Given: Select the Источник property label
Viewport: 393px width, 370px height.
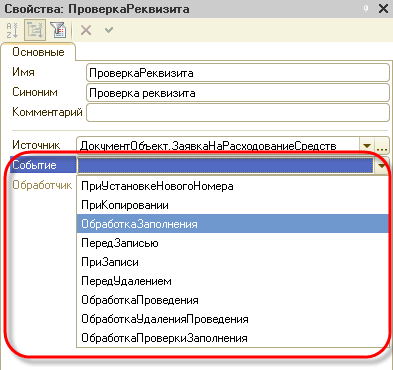Looking at the screenshot, I should (36, 145).
